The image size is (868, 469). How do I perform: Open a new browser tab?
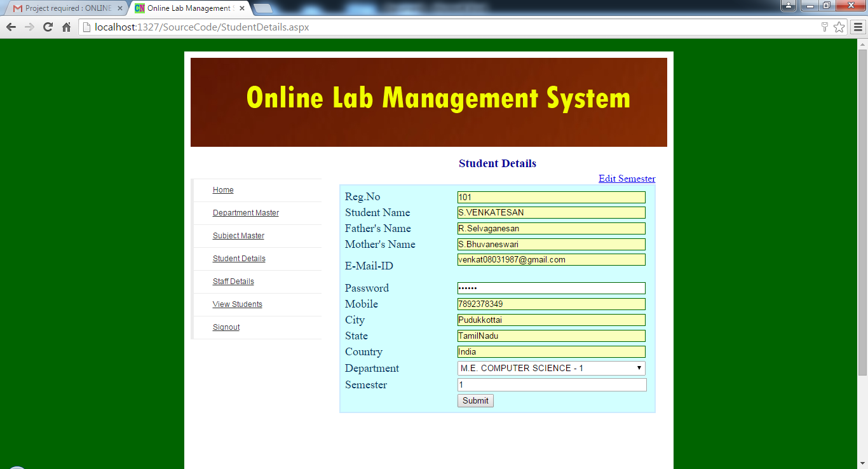pos(262,8)
